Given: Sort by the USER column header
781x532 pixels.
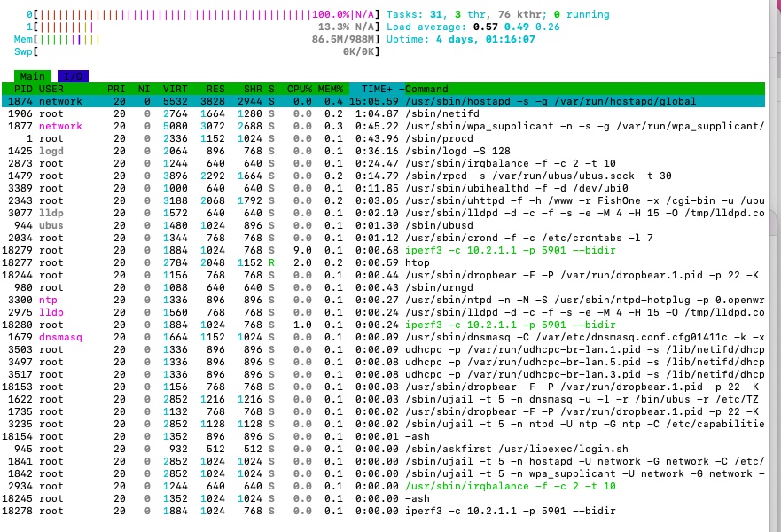Looking at the screenshot, I should [x=51, y=89].
